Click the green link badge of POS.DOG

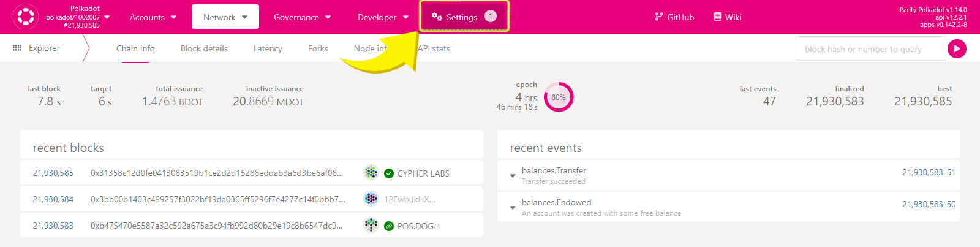pos(389,226)
